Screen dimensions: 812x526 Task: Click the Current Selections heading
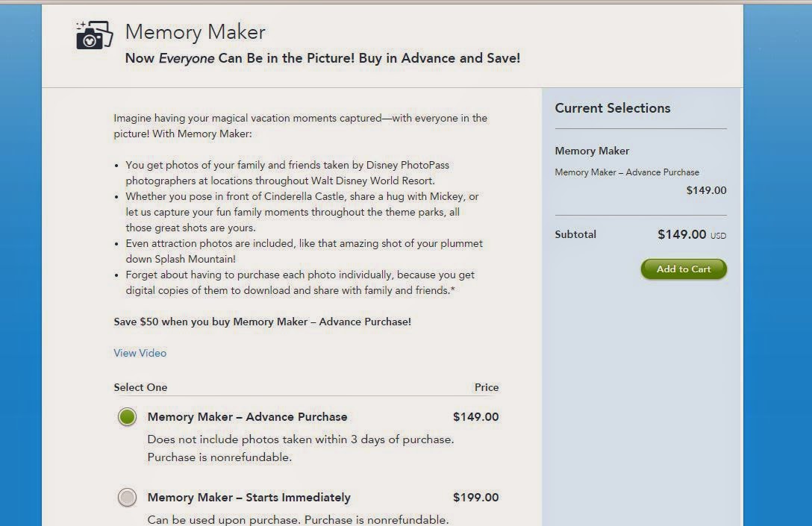[612, 108]
